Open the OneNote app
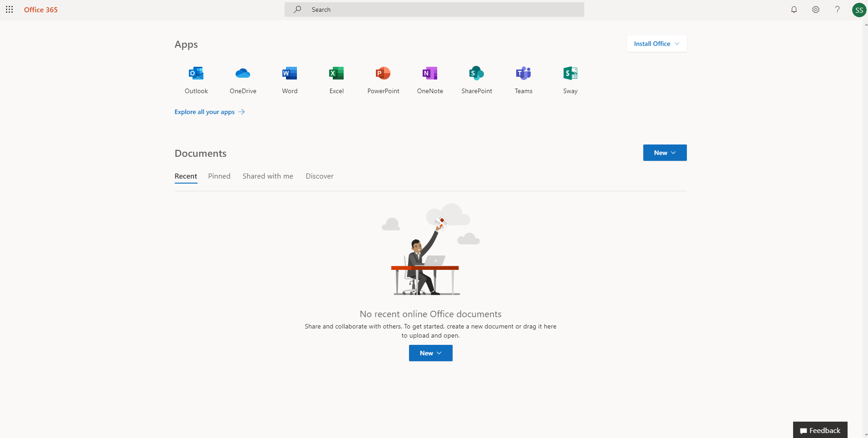This screenshot has width=868, height=438. (430, 80)
